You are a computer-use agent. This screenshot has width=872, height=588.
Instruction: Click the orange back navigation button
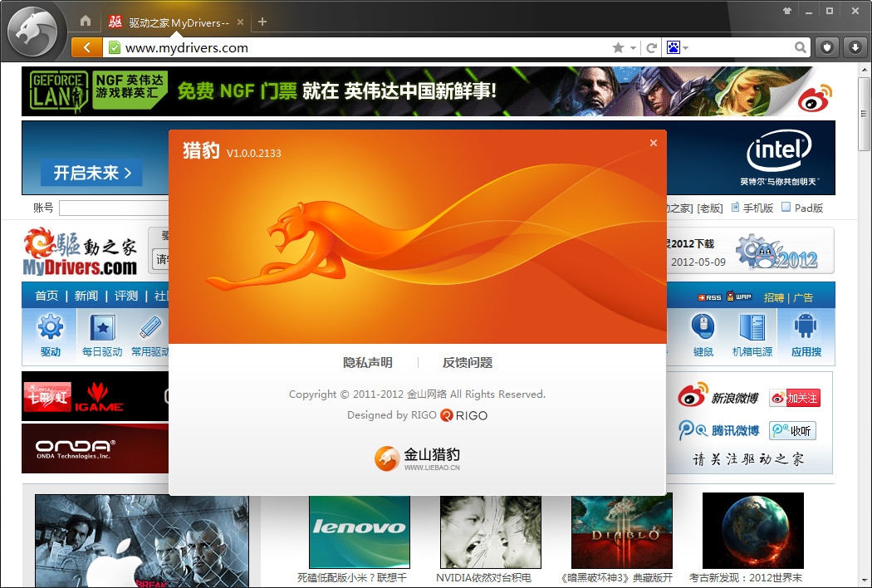click(x=86, y=47)
